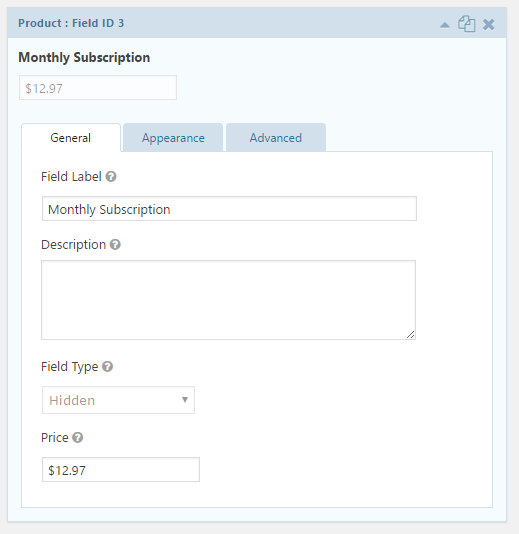The width and height of the screenshot is (519, 534).
Task: Switch to the General tab
Action: (71, 138)
